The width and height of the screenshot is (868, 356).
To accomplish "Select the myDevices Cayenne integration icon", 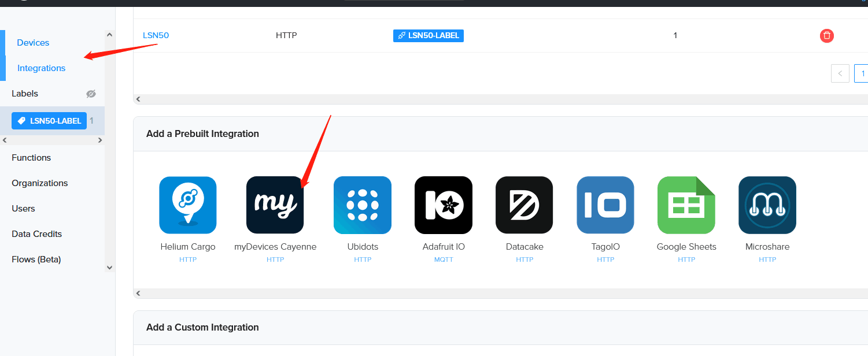I will pos(275,205).
